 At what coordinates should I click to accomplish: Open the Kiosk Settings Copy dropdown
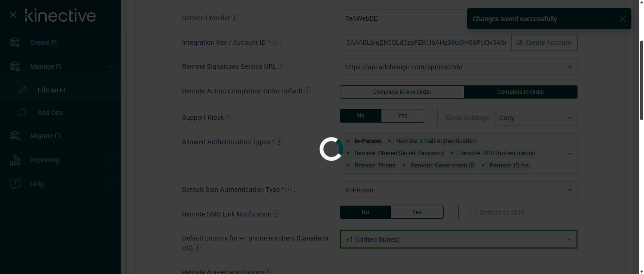click(x=536, y=118)
